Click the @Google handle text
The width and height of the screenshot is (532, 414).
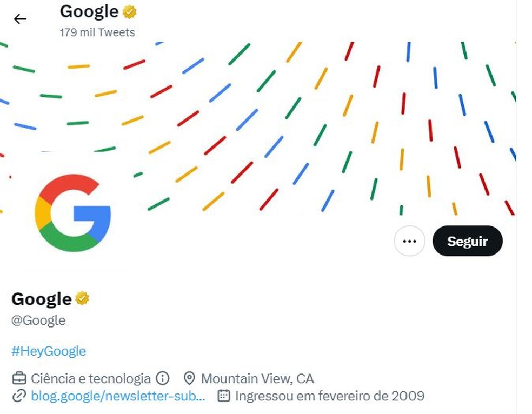38,320
